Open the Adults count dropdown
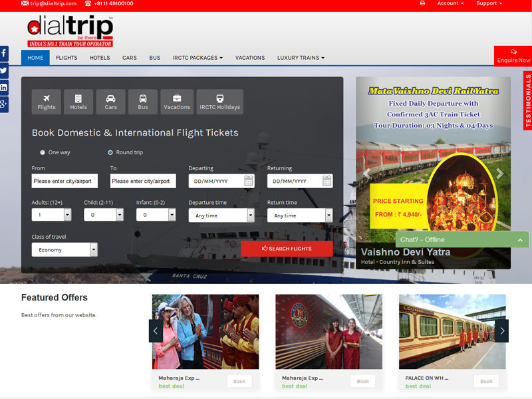Viewport: 532px width, 399px height. coord(52,215)
